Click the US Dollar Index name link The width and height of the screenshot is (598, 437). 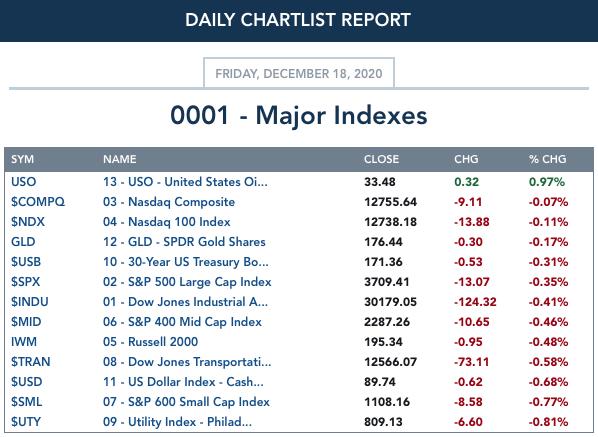tap(183, 381)
